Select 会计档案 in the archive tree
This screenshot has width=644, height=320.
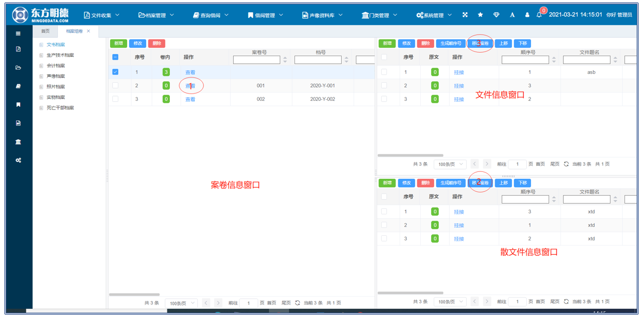point(55,66)
